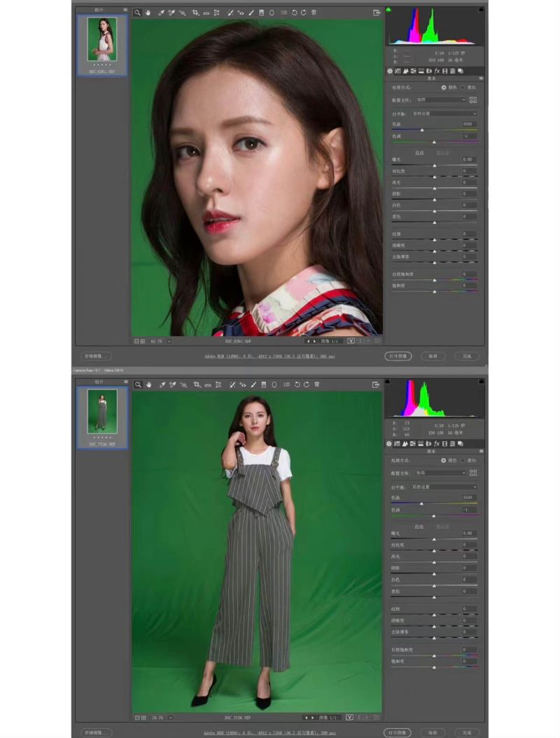The image size is (560, 738).
Task: Click the 曝光 exposure slider handle in top panel
Action: (x=434, y=166)
